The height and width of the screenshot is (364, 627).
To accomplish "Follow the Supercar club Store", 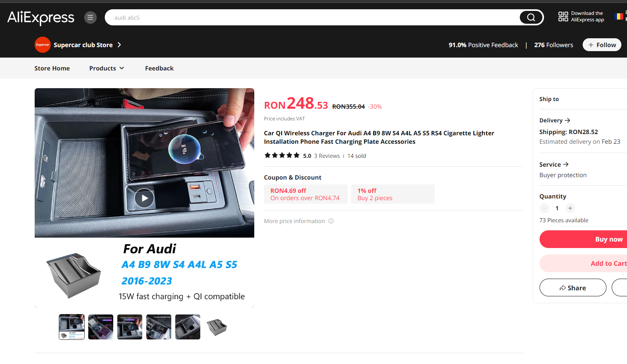I will [x=602, y=45].
